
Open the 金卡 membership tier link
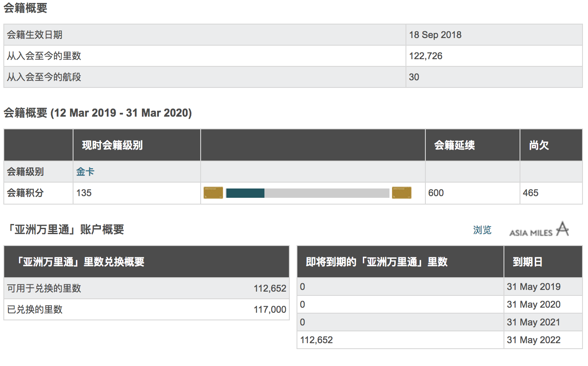coord(85,172)
